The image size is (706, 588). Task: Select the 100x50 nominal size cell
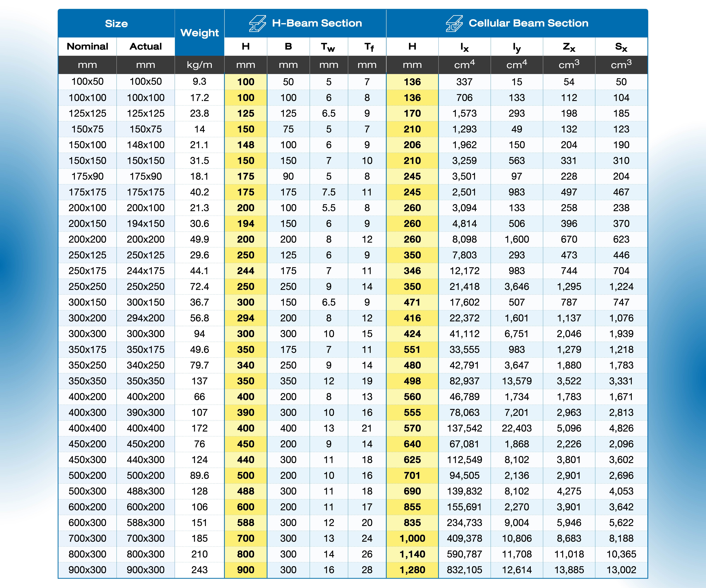(x=87, y=82)
